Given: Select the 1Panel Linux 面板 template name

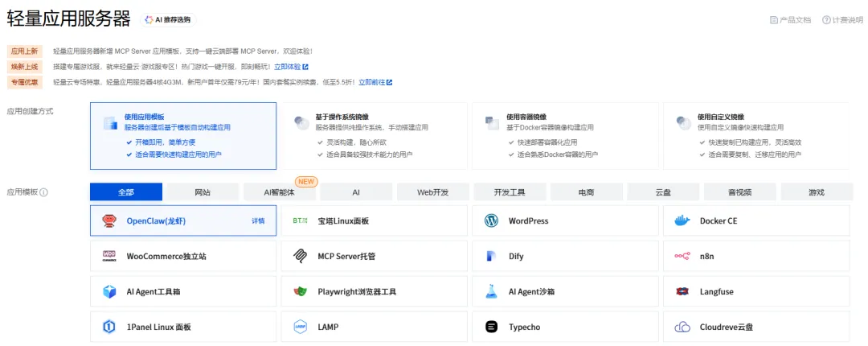Looking at the screenshot, I should tap(159, 327).
